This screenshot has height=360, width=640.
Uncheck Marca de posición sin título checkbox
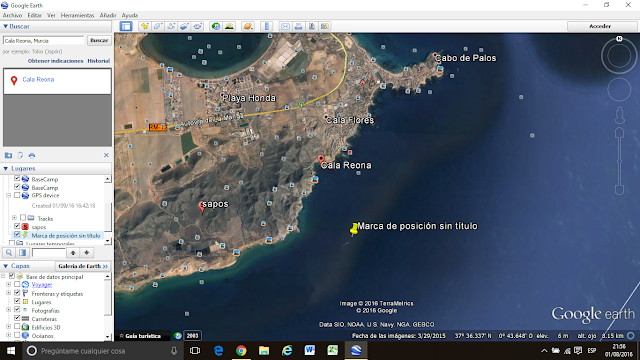17,235
